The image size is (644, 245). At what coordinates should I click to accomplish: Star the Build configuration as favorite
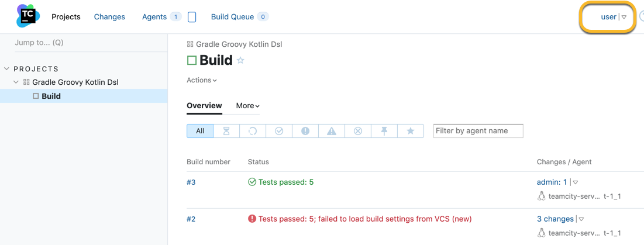click(x=240, y=61)
